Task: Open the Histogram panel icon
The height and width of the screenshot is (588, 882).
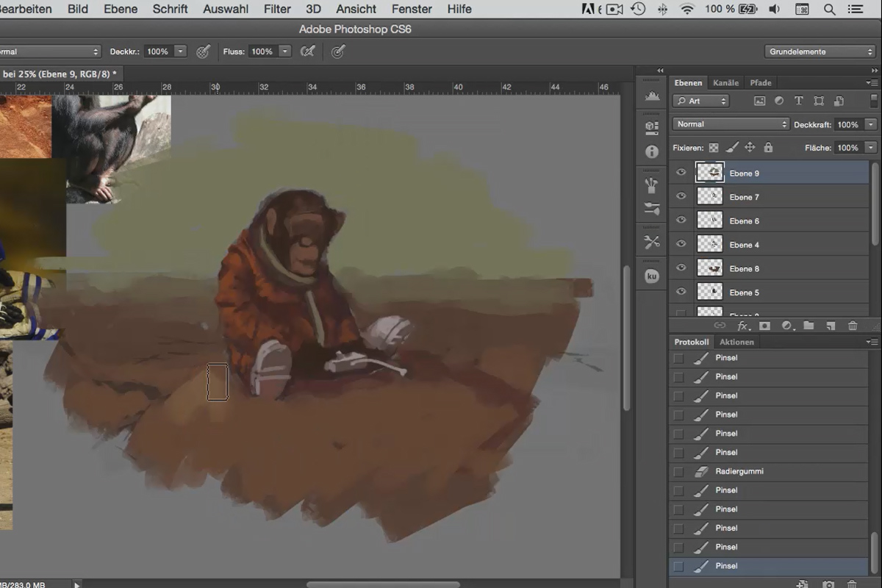Action: [652, 96]
